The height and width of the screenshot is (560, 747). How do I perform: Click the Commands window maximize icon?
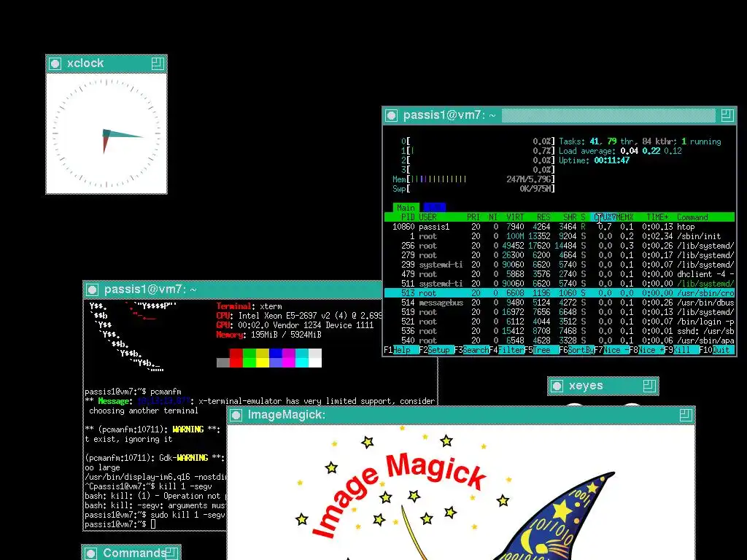coord(172,553)
